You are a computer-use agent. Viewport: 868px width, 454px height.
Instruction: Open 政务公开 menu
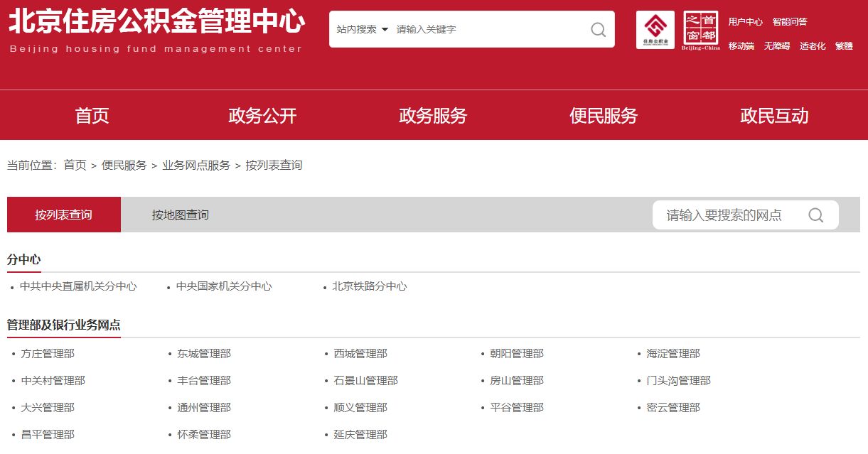262,116
